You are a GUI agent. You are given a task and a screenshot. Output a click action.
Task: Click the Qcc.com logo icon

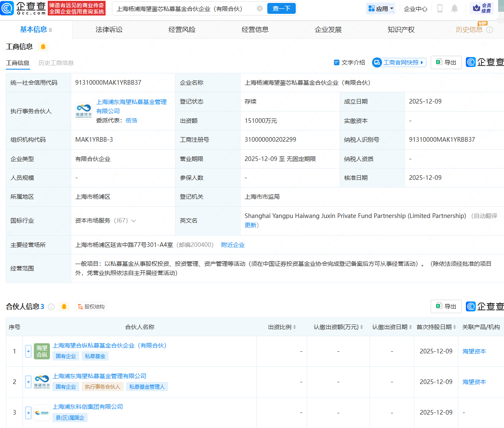7,8
